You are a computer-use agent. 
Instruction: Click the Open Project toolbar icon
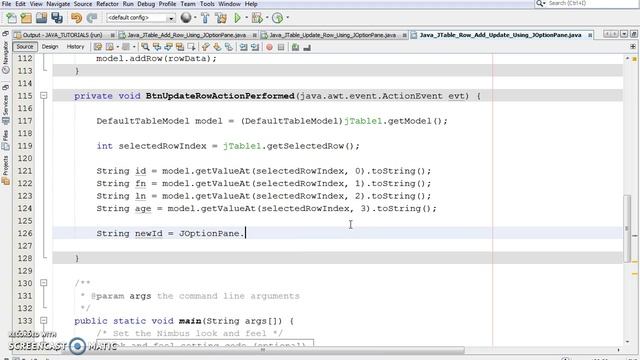tap(41, 18)
